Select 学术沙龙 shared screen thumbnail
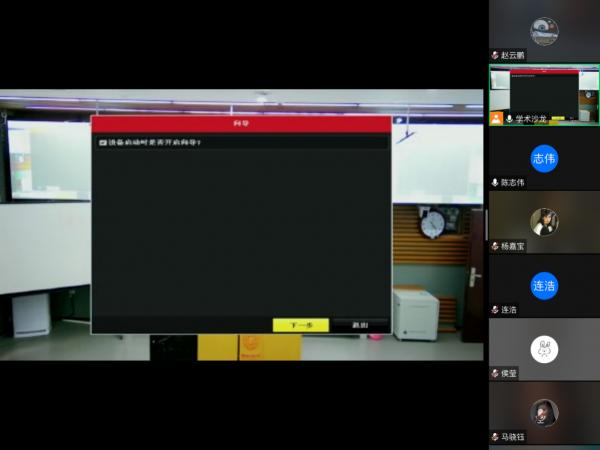 click(x=544, y=92)
